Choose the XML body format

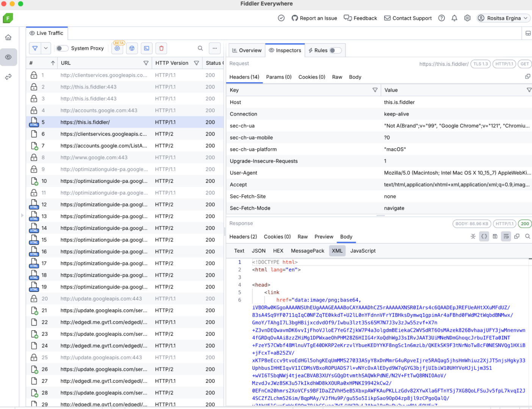[337, 251]
